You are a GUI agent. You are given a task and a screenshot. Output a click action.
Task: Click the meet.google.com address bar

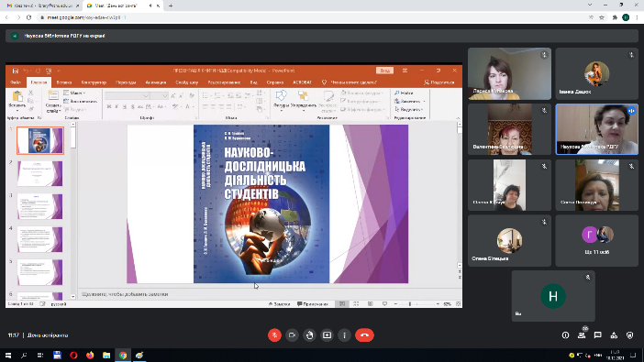pos(312,17)
